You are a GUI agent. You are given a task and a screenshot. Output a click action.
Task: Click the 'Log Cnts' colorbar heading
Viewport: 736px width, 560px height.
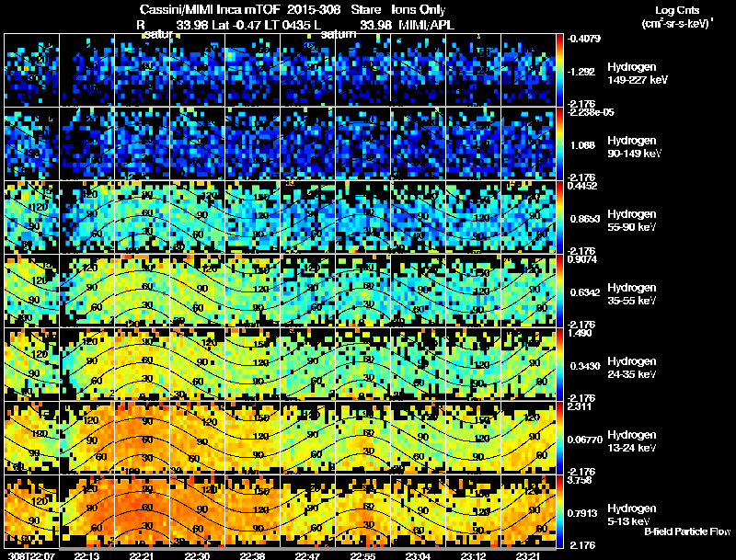pos(677,10)
